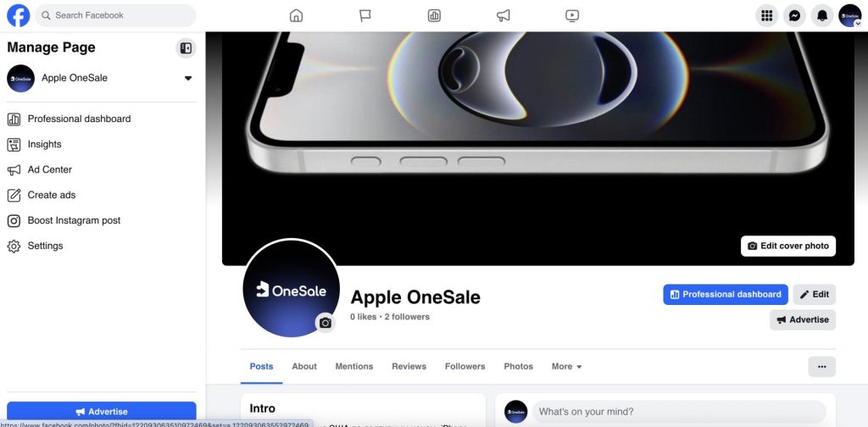
Task: Open the notifications bell icon
Action: pyautogui.click(x=822, y=15)
